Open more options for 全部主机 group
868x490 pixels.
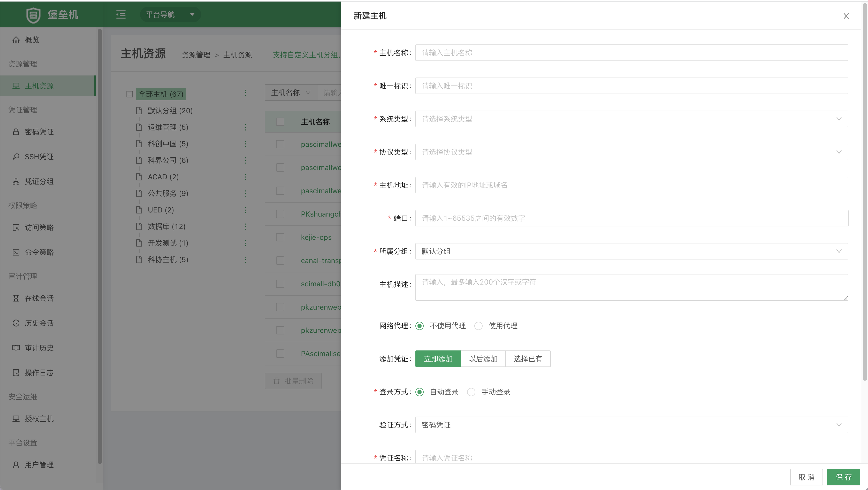245,93
